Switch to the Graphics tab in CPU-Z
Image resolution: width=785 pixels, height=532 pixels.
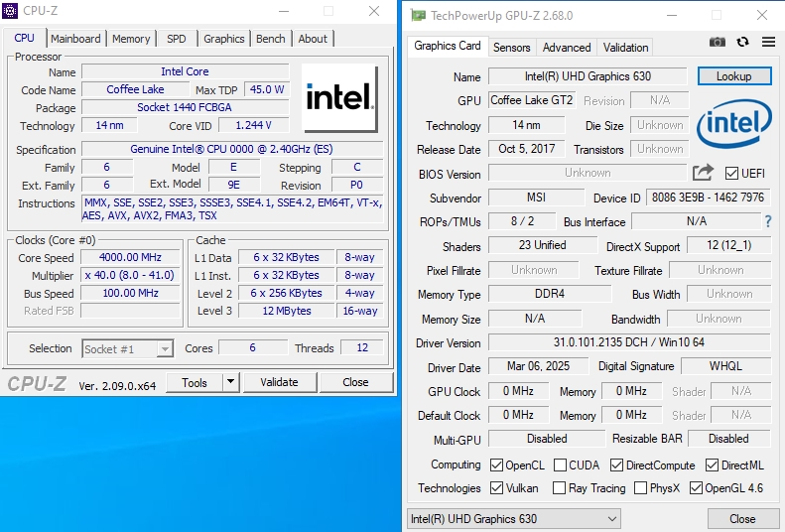tap(223, 39)
